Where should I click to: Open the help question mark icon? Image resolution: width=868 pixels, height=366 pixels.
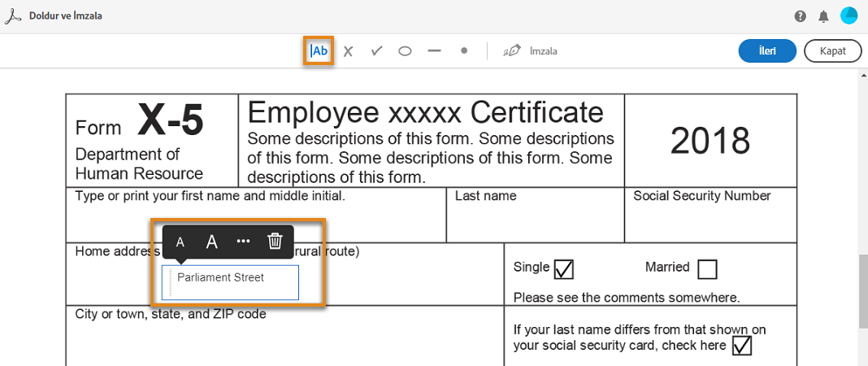pos(800,16)
